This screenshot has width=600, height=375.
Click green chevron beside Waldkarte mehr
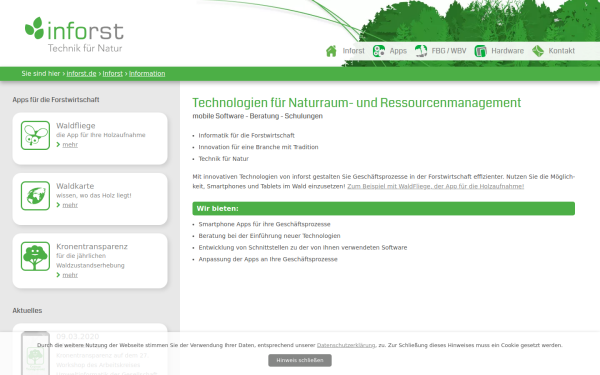58,205
